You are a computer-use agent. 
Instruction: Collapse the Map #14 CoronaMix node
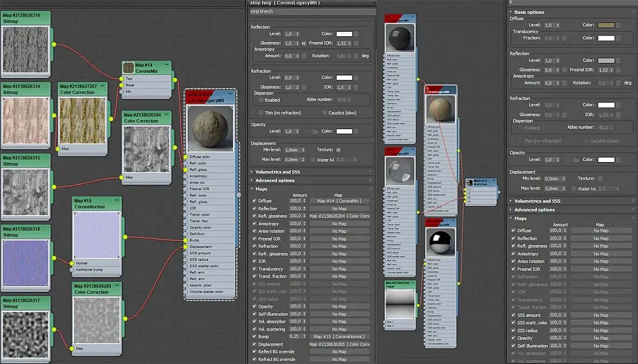click(x=168, y=64)
